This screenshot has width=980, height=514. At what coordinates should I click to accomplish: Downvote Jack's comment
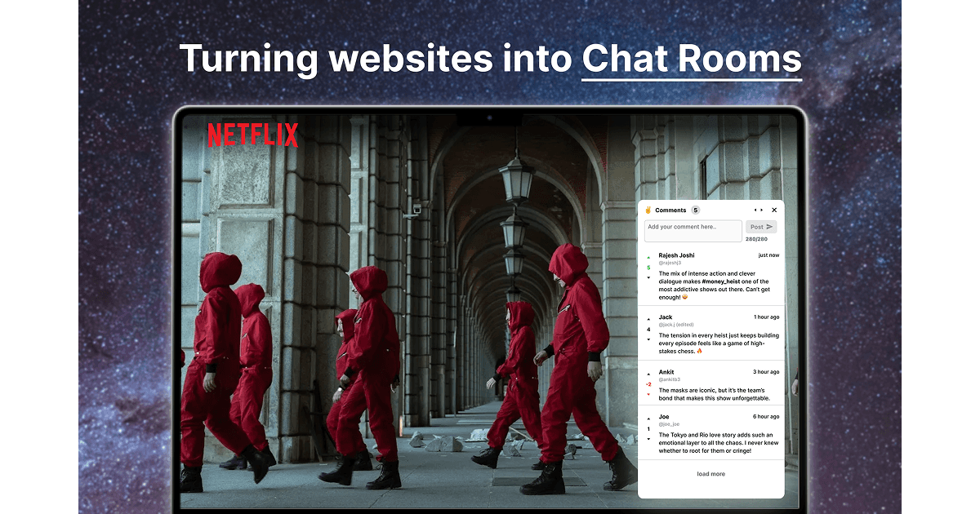tap(648, 339)
